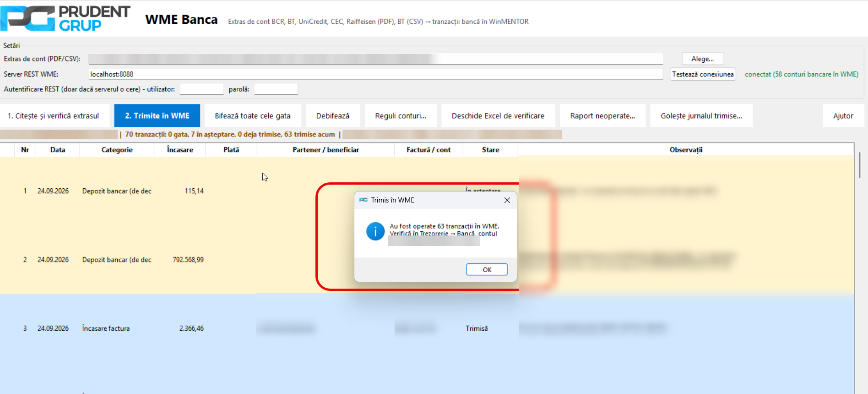Click the date 24.09.2026 in row 1

(x=53, y=191)
